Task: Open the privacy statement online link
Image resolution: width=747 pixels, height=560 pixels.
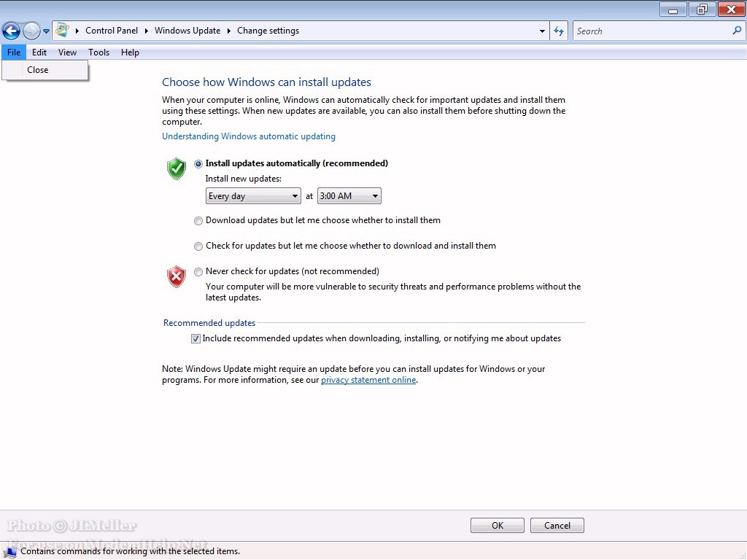Action: pyautogui.click(x=368, y=380)
